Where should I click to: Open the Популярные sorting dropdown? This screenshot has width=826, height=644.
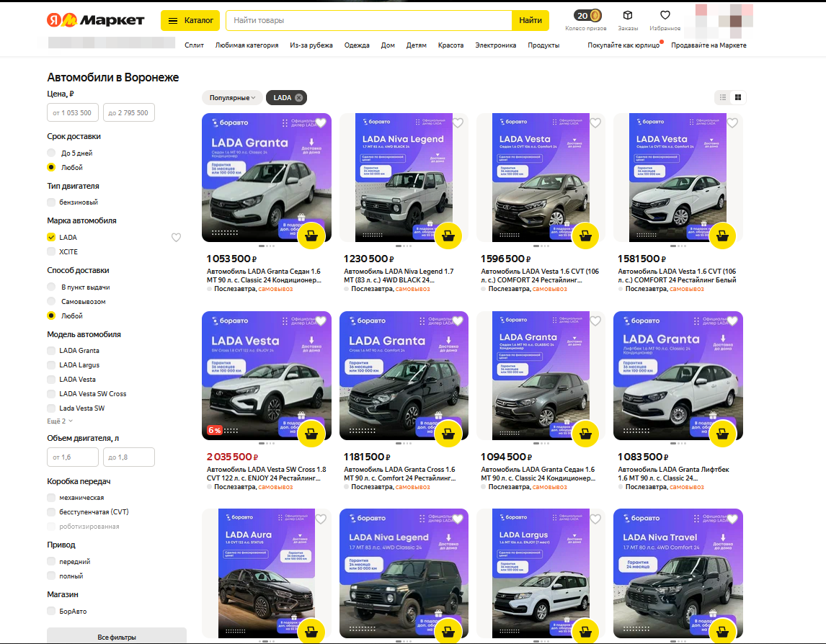(232, 97)
